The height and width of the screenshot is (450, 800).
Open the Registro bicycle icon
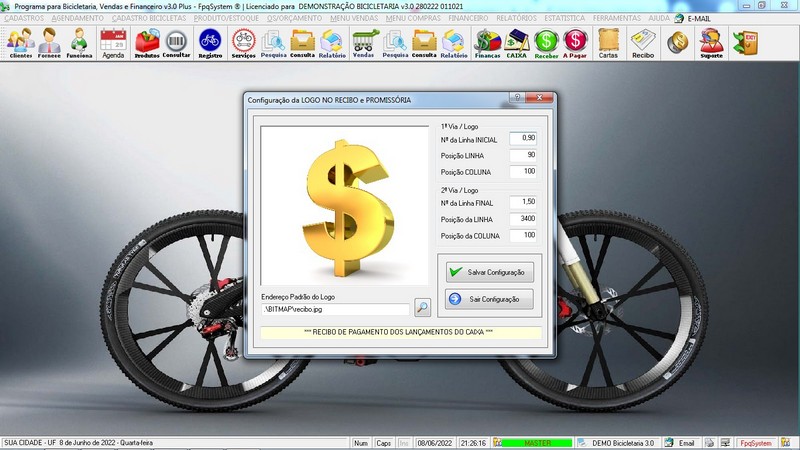[x=210, y=43]
